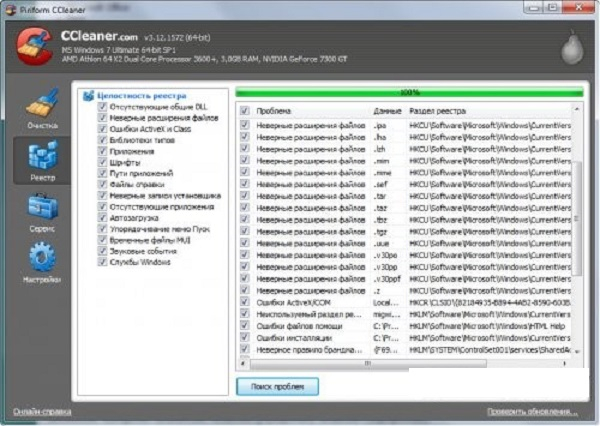Select the Неиспользуемый раздел реестра result row
This screenshot has height=426, width=600.
click(405, 314)
